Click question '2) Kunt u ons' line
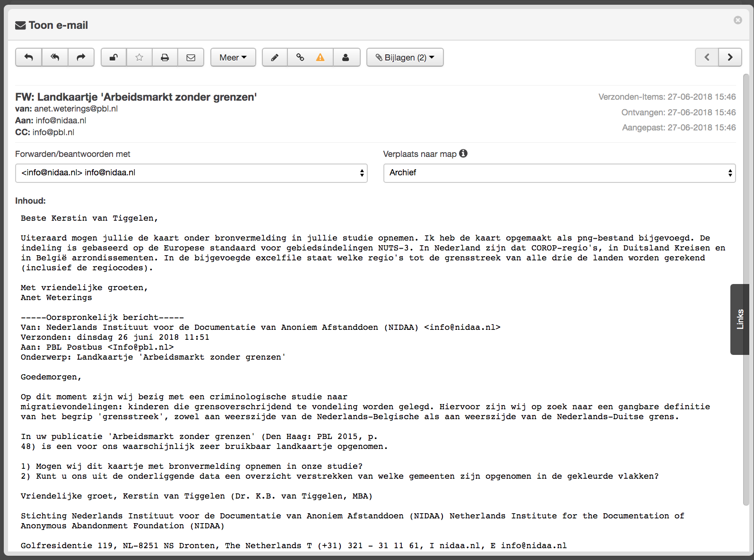 (339, 476)
